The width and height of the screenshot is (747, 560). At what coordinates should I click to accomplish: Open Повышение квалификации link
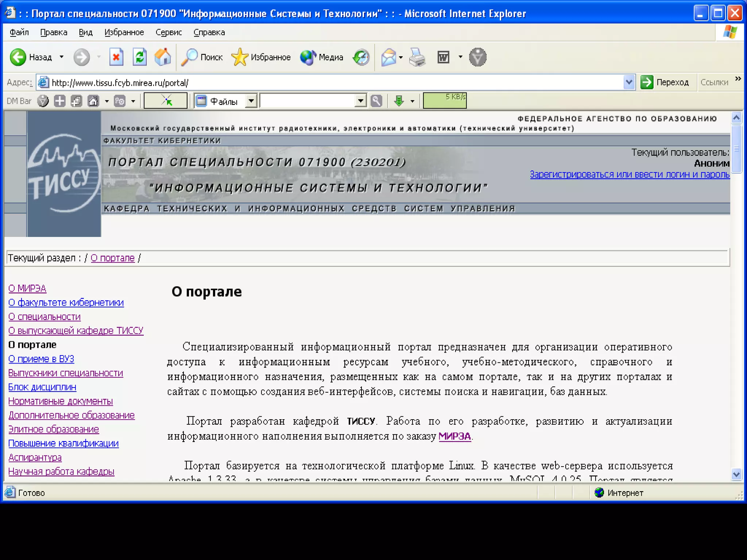tap(63, 443)
